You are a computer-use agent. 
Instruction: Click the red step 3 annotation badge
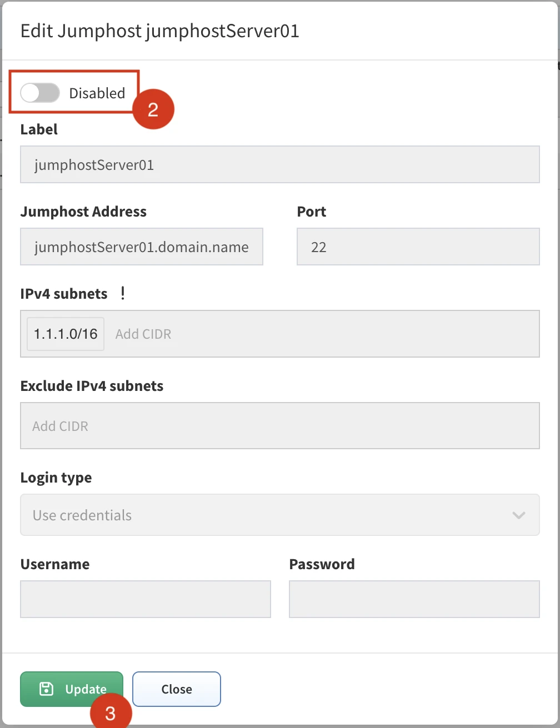[x=111, y=712]
